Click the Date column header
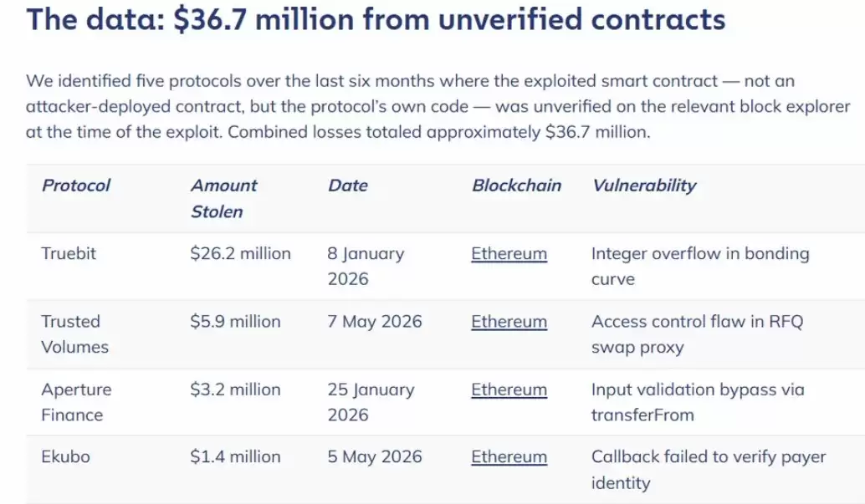 (347, 186)
